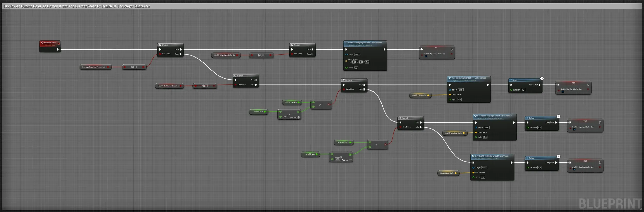Image resolution: width=644 pixels, height=212 pixels.
Task: Click the yellow output pin of Health Low Color
Action: (456, 173)
